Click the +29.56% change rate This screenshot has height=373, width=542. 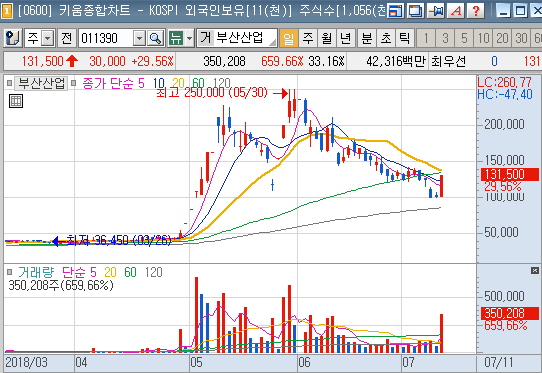click(152, 62)
